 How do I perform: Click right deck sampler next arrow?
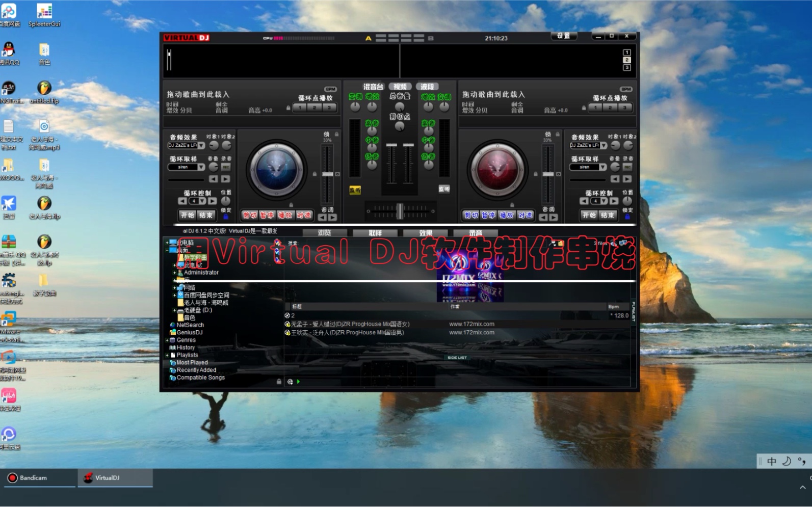click(627, 179)
